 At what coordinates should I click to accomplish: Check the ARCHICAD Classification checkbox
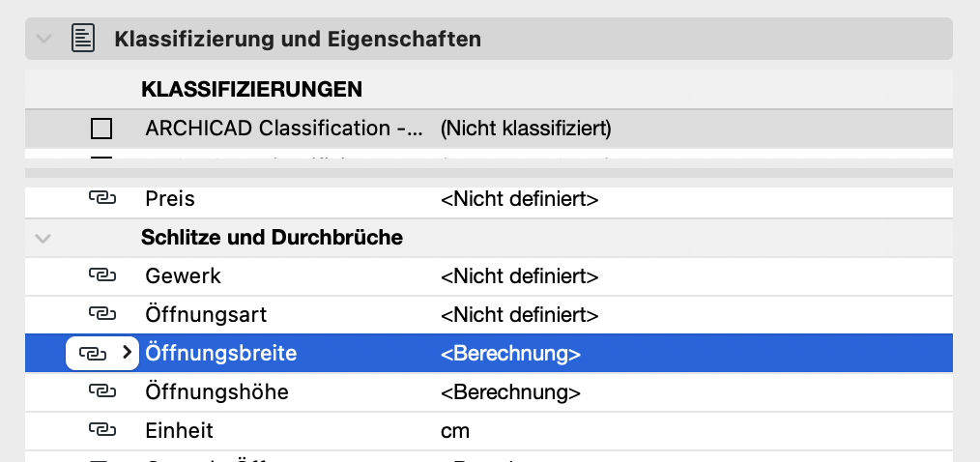[101, 129]
